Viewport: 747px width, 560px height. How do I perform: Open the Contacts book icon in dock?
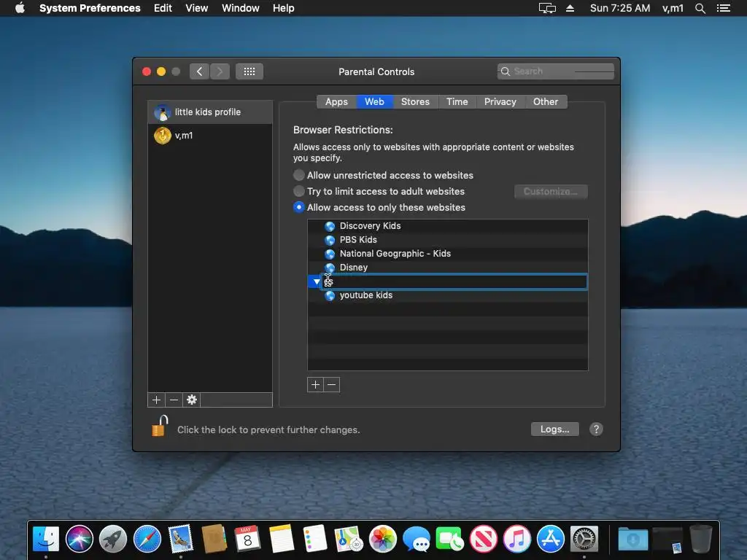[x=214, y=539]
